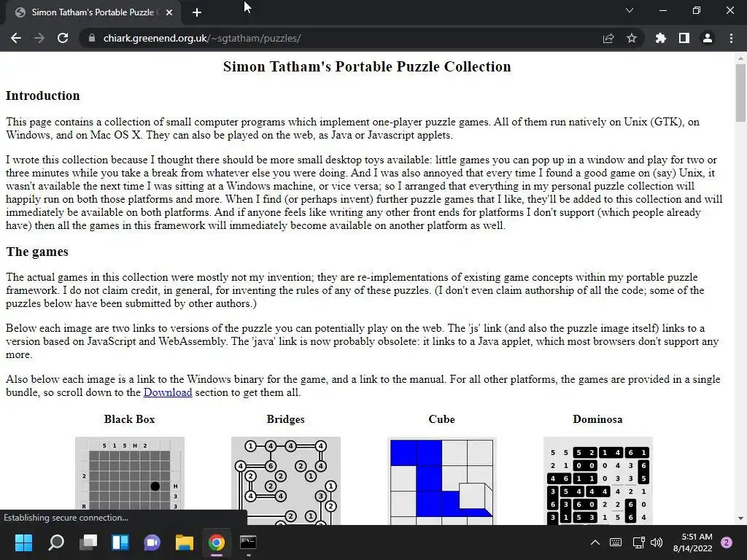Open the clock and calendar flyout
747x560 pixels.
click(693, 542)
